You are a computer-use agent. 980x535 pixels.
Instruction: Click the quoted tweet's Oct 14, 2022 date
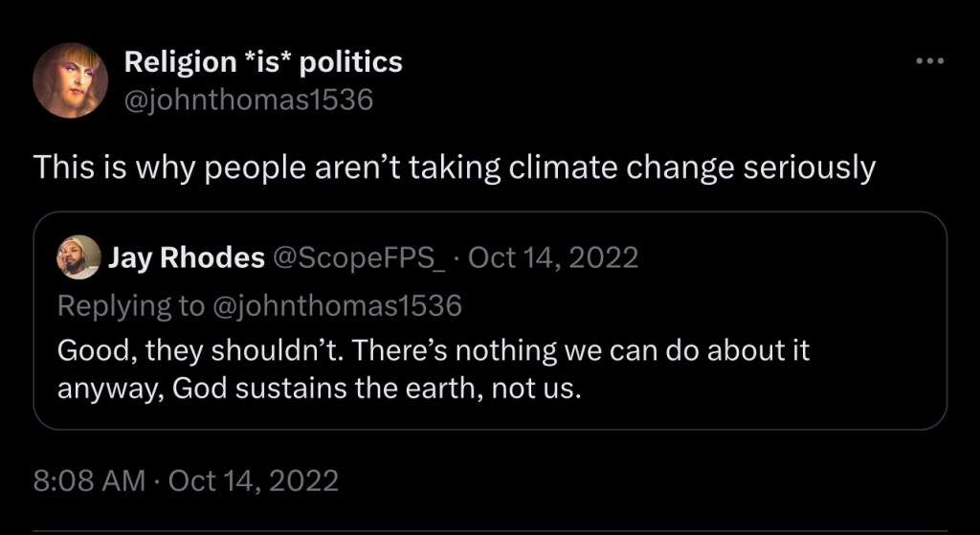(x=553, y=257)
